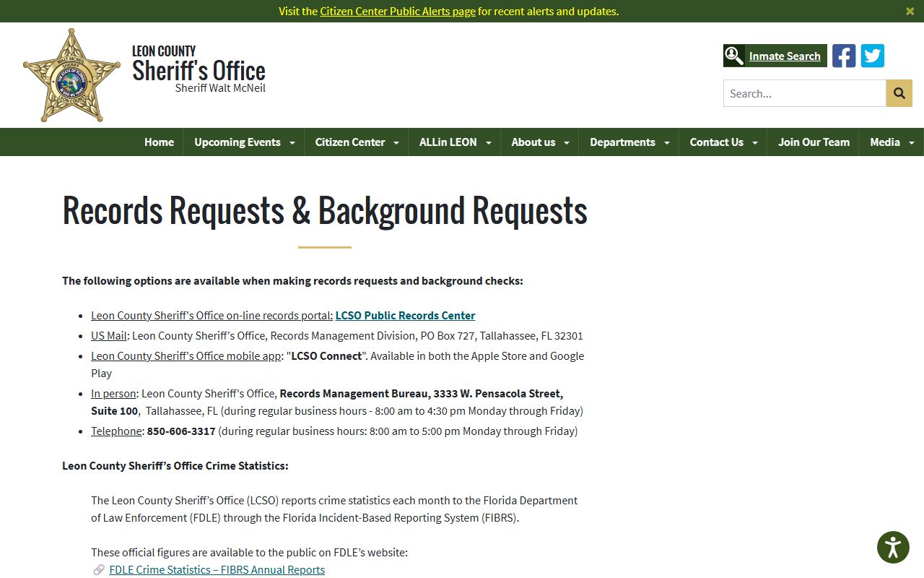Screen dimensions: 924x578
Task: Open the Inmate Search link
Action: [x=785, y=56]
